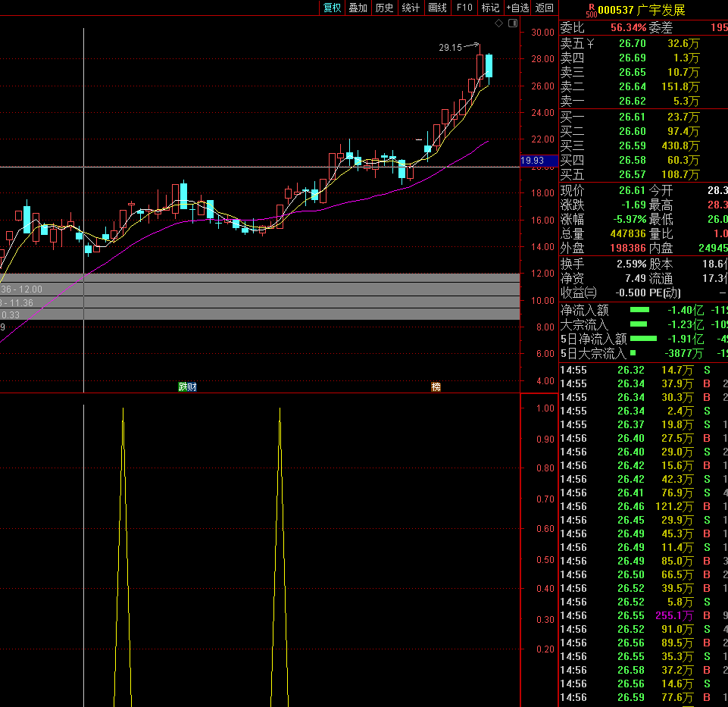Image resolution: width=728 pixels, height=707 pixels.
Task: Click the 14:55 trade at 26.32
Action: tap(643, 371)
